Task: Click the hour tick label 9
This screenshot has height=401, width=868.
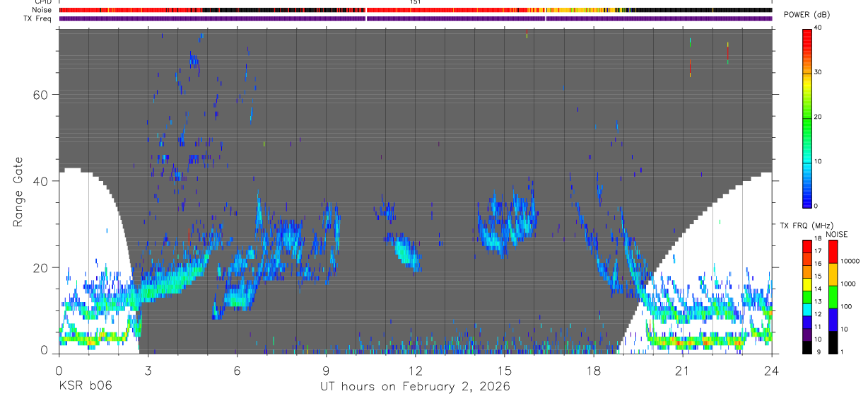Action: 326,370
